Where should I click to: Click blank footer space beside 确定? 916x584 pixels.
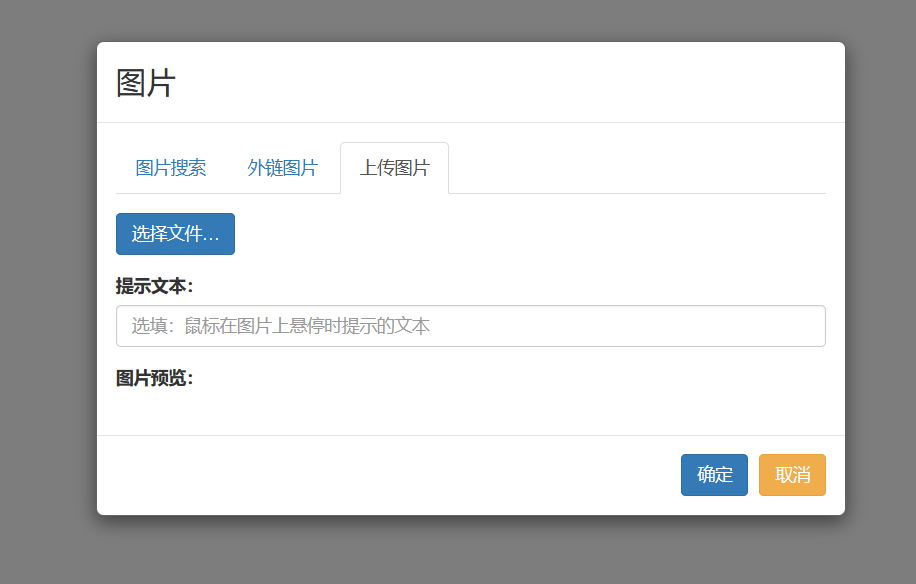pos(386,475)
